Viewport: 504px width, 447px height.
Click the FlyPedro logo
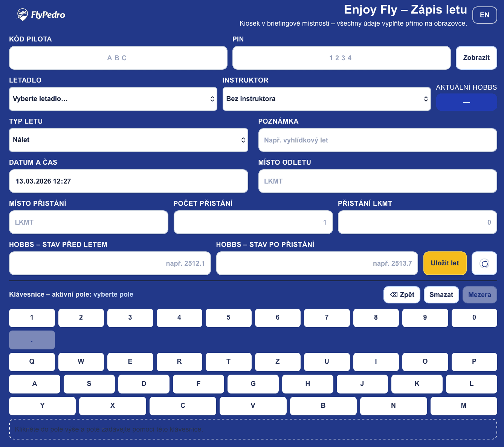[41, 15]
